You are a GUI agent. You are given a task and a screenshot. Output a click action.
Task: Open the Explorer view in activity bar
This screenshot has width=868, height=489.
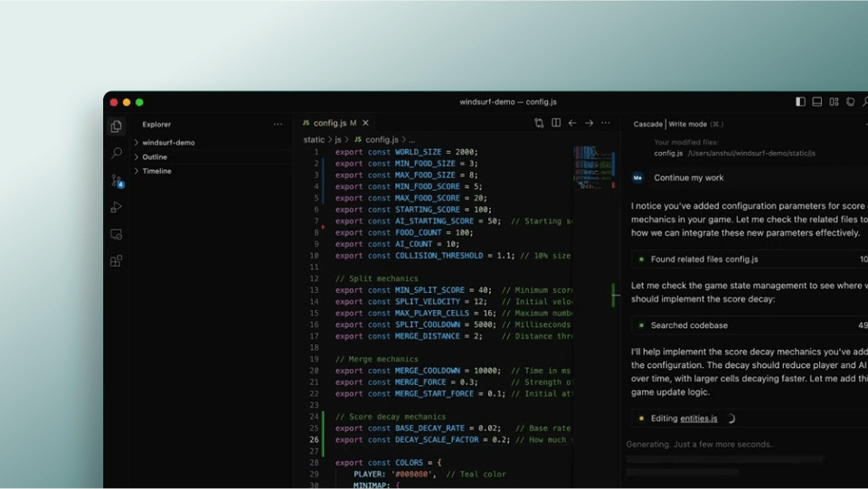(x=116, y=127)
